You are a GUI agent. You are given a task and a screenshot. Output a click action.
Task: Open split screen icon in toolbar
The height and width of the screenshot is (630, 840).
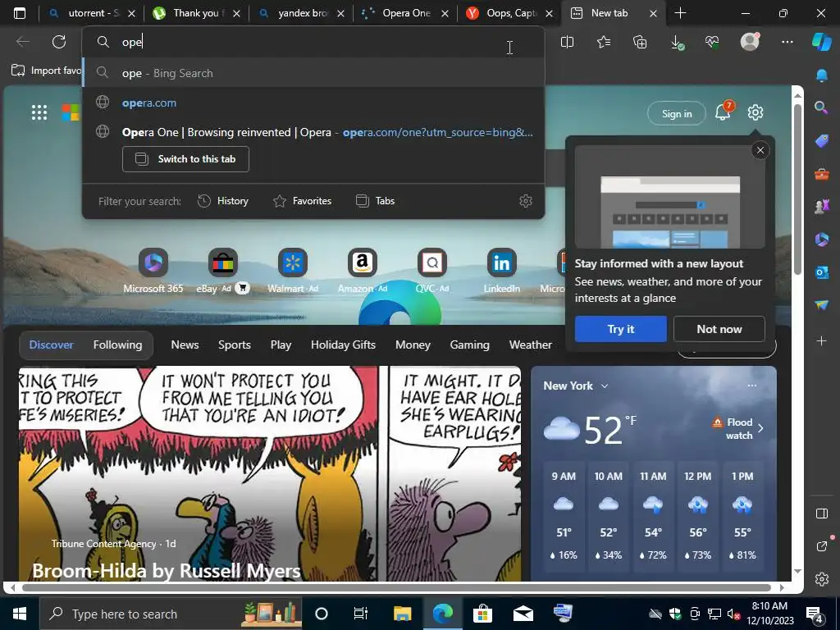coord(567,42)
